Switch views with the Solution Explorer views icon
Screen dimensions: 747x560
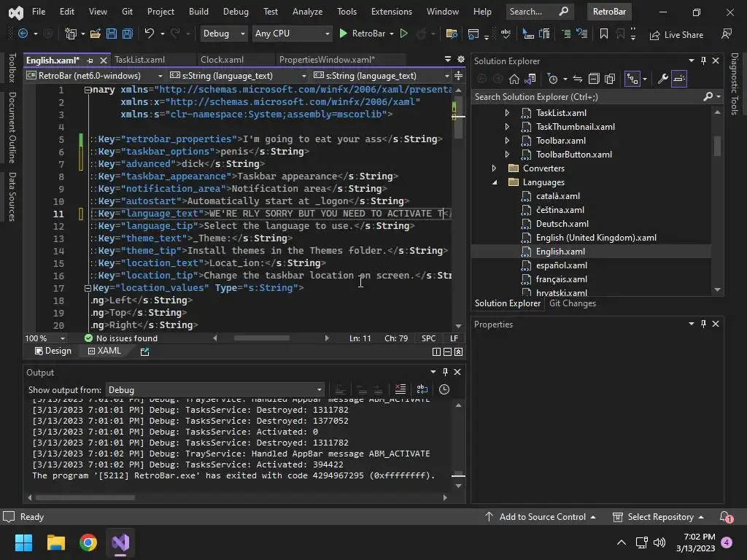pos(530,79)
